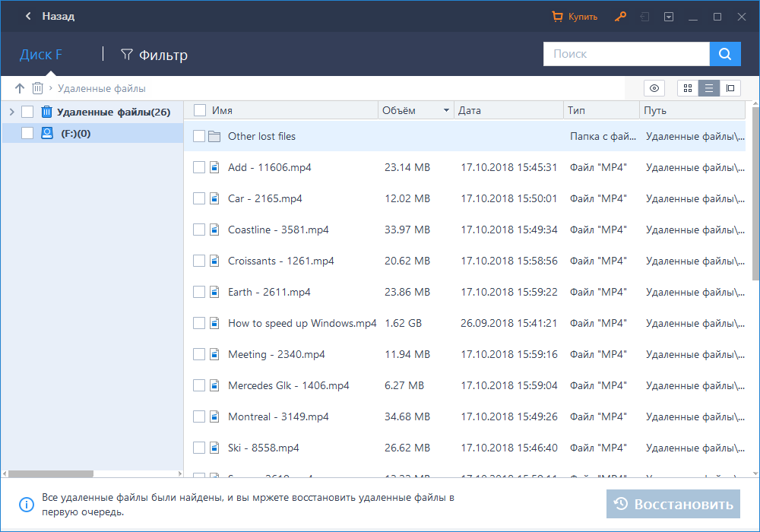This screenshot has width=760, height=532.
Task: Click the How to speed up Windows.mp4 icon
Action: click(214, 323)
